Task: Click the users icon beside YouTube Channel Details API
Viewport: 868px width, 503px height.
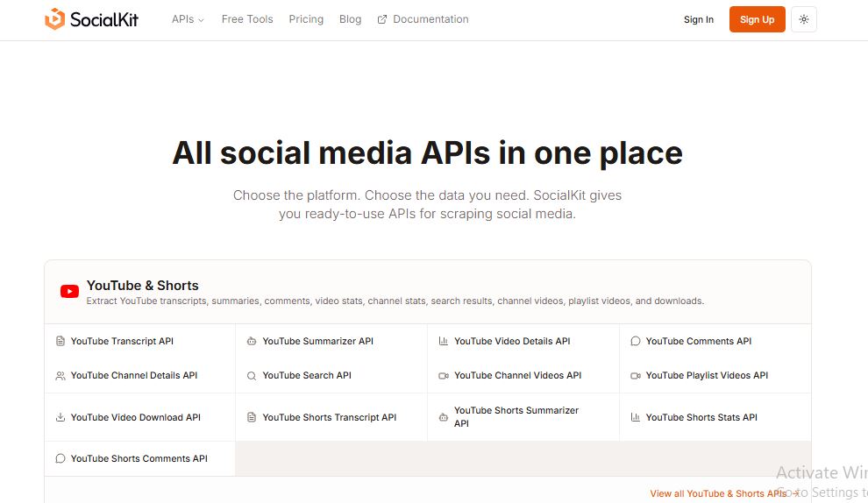Action: pos(60,376)
